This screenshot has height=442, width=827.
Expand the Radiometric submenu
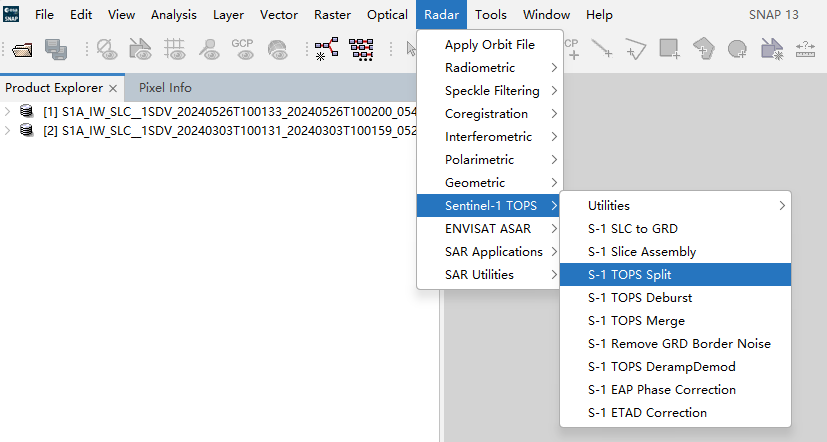(490, 68)
